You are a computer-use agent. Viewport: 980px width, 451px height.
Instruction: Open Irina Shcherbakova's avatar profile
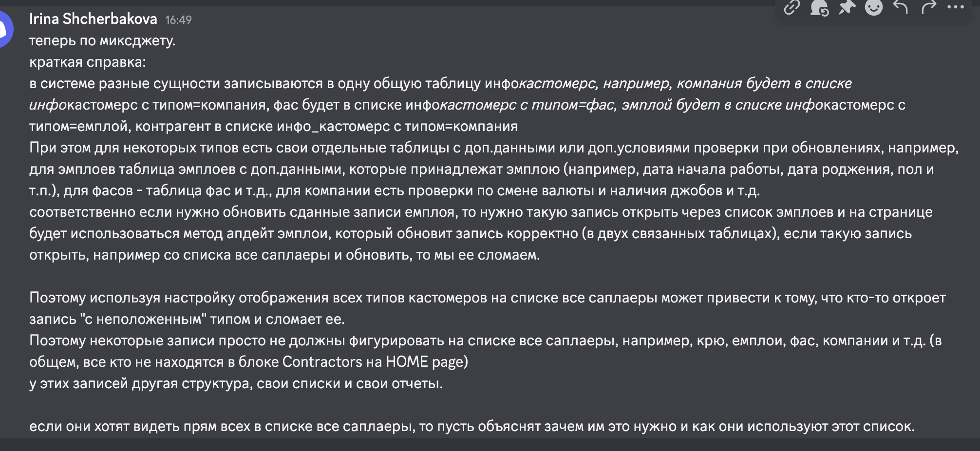pyautogui.click(x=4, y=29)
